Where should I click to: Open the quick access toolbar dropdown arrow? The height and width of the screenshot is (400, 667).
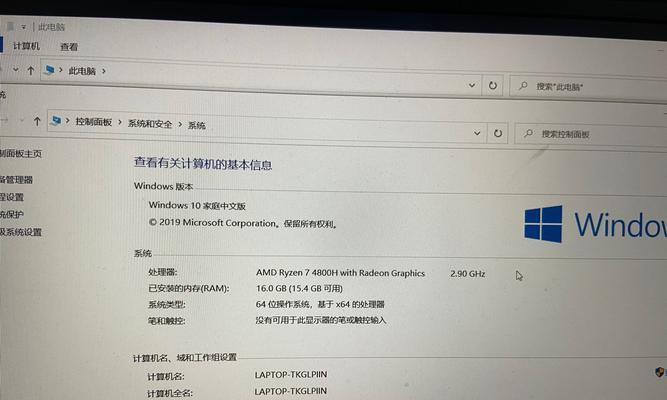click(x=24, y=27)
